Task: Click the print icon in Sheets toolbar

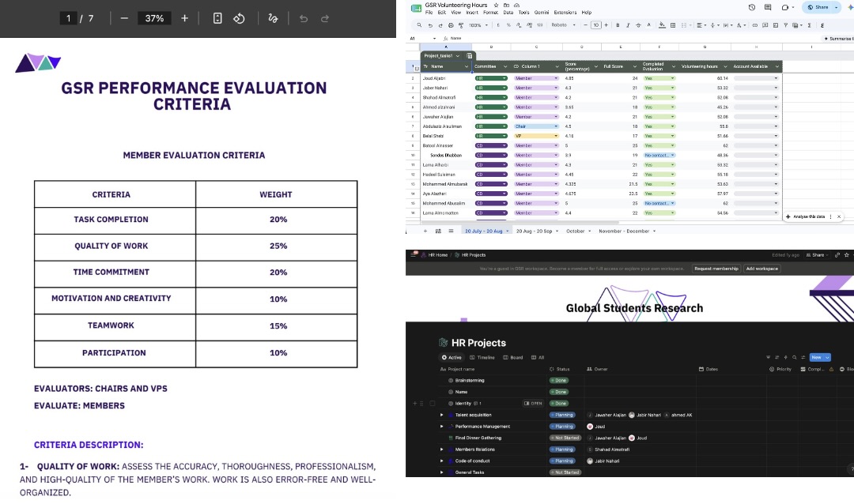Action: (451, 25)
